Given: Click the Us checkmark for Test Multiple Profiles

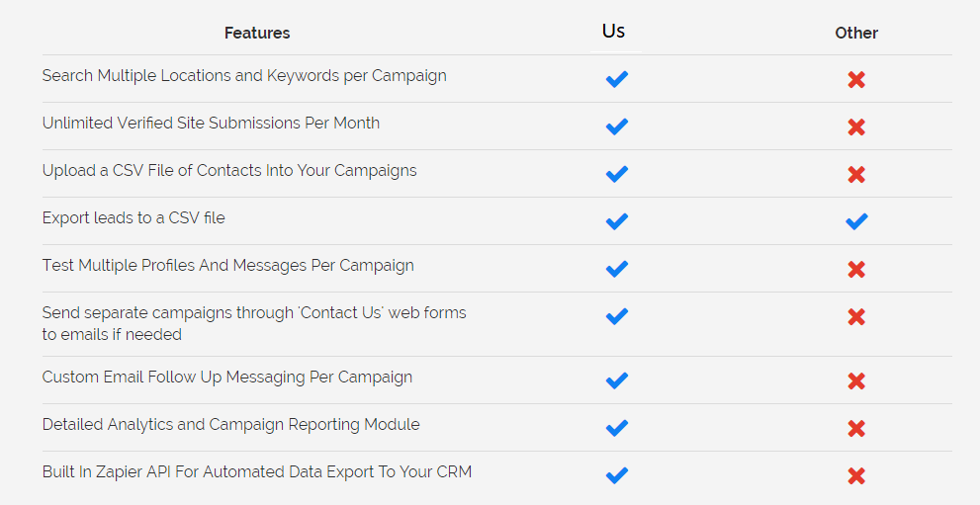Looking at the screenshot, I should pyautogui.click(x=617, y=269).
